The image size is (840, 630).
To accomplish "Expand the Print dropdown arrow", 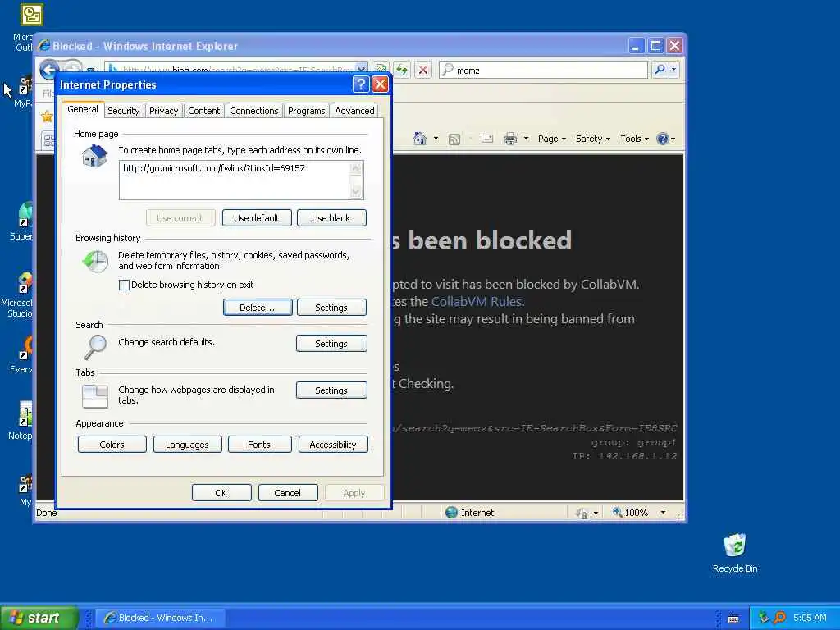I will pyautogui.click(x=526, y=139).
